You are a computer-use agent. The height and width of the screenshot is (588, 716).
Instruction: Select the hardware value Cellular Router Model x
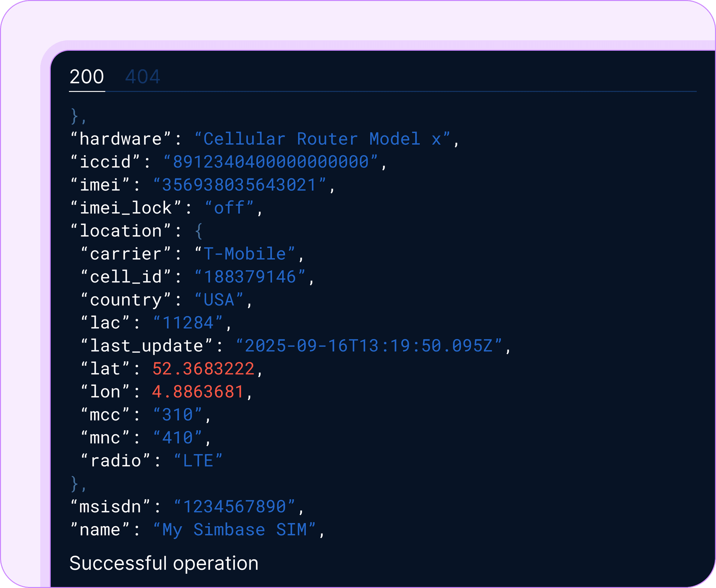pos(326,138)
